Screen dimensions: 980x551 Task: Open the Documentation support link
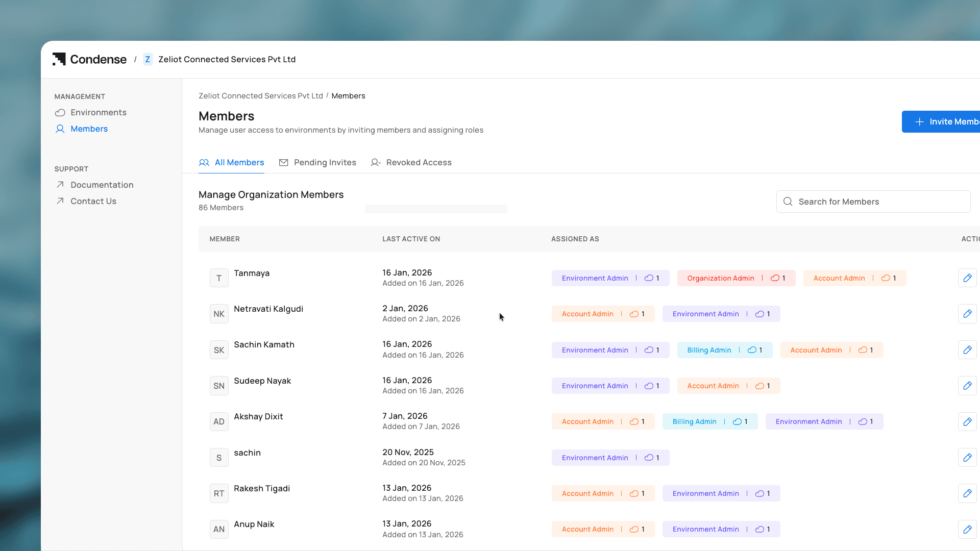click(102, 185)
